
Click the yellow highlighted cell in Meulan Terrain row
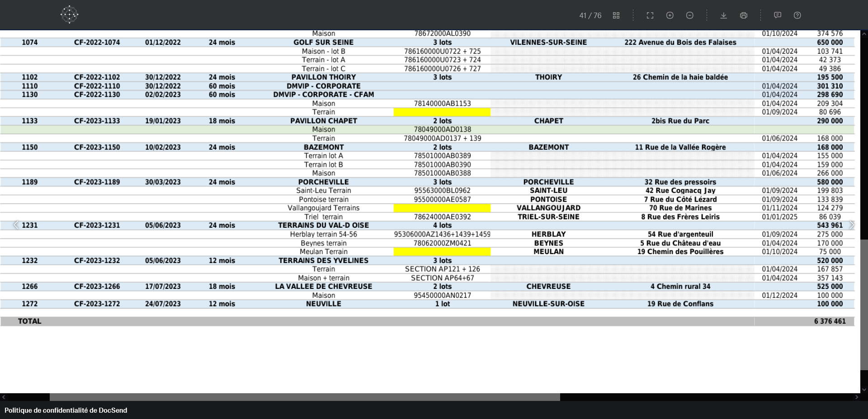tap(442, 252)
